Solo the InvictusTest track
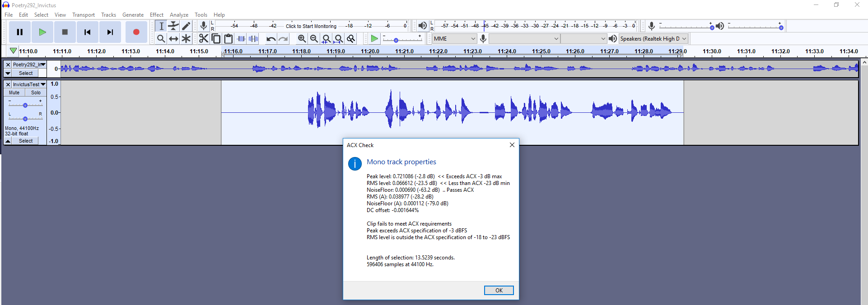Image resolution: width=868 pixels, height=305 pixels. [36, 92]
